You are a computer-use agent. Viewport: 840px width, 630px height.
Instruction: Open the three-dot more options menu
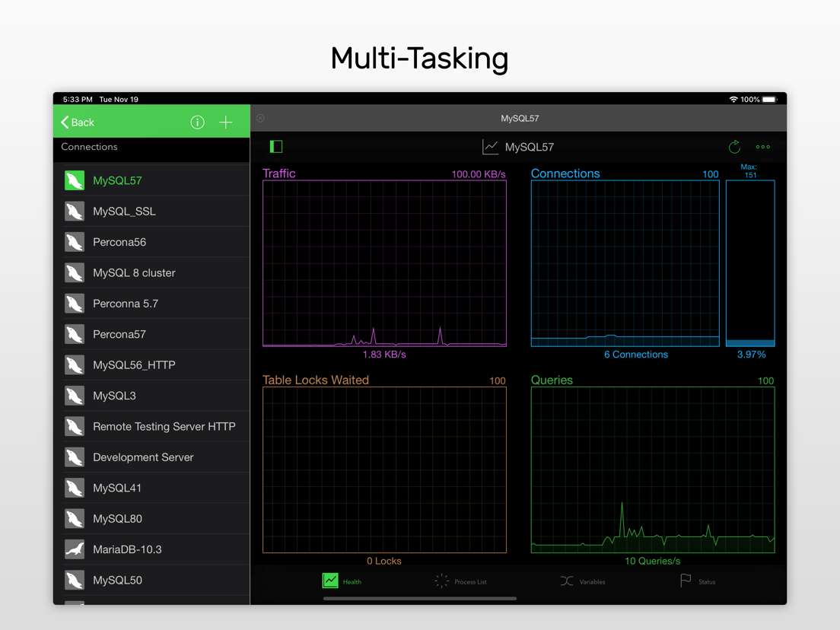(763, 147)
